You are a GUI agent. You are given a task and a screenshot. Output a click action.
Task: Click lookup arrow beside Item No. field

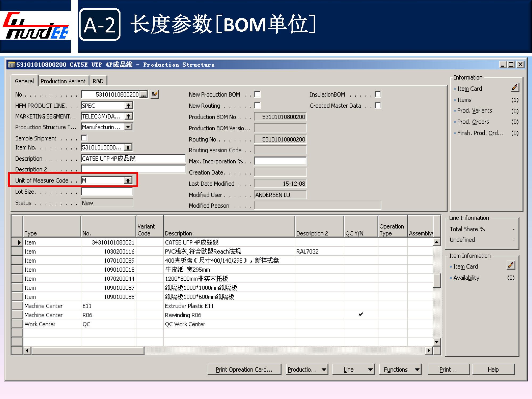tap(128, 147)
